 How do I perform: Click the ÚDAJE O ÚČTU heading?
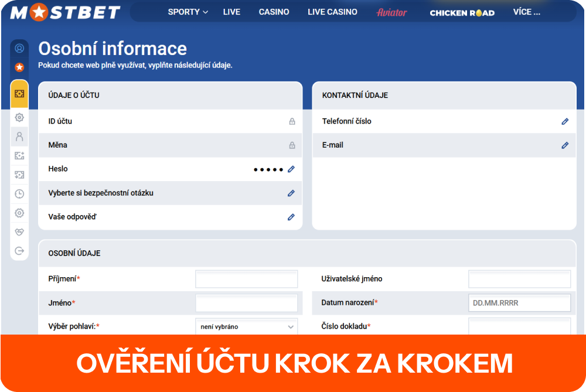74,96
